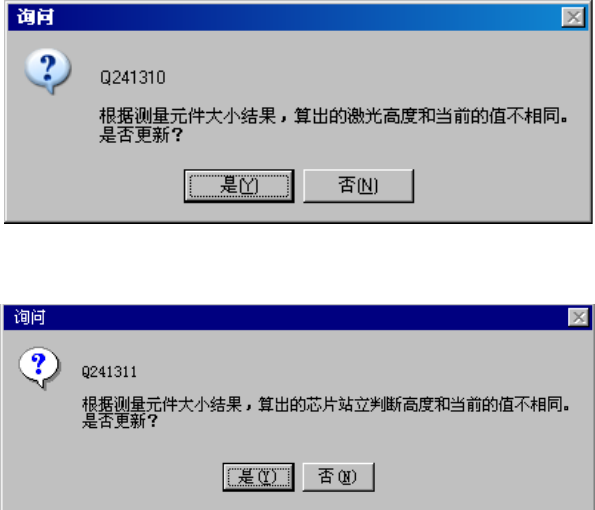Select the Q241311 message code text

[x=109, y=371]
